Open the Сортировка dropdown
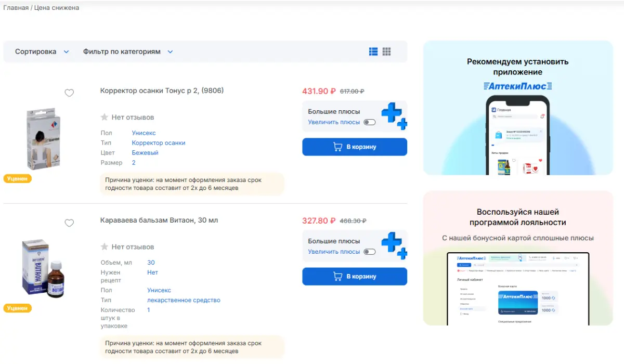The image size is (624, 364). pos(42,51)
